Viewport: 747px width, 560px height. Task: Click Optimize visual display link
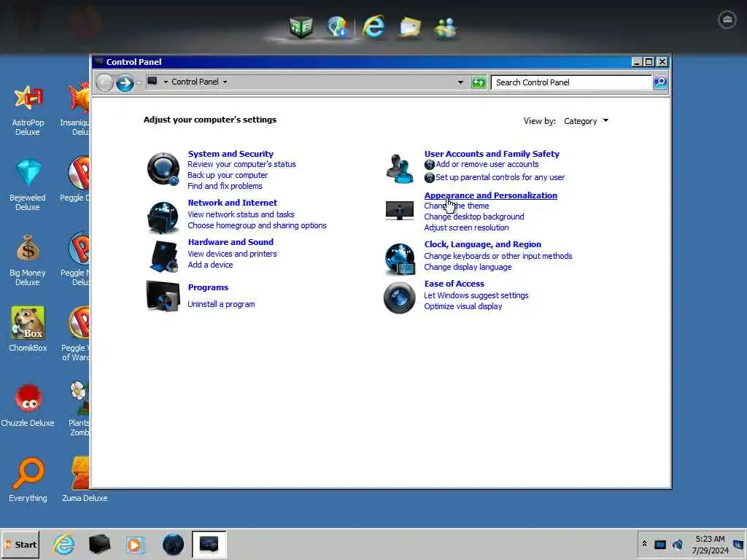[x=463, y=307]
